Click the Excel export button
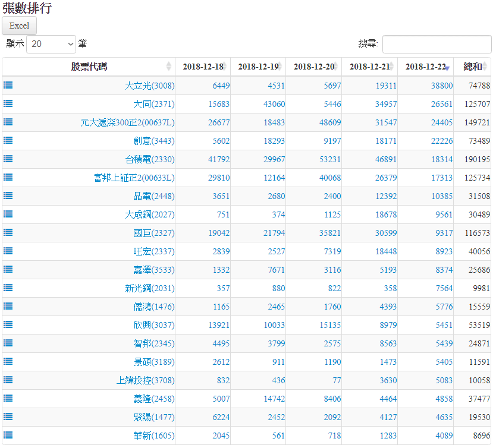 click(x=20, y=26)
